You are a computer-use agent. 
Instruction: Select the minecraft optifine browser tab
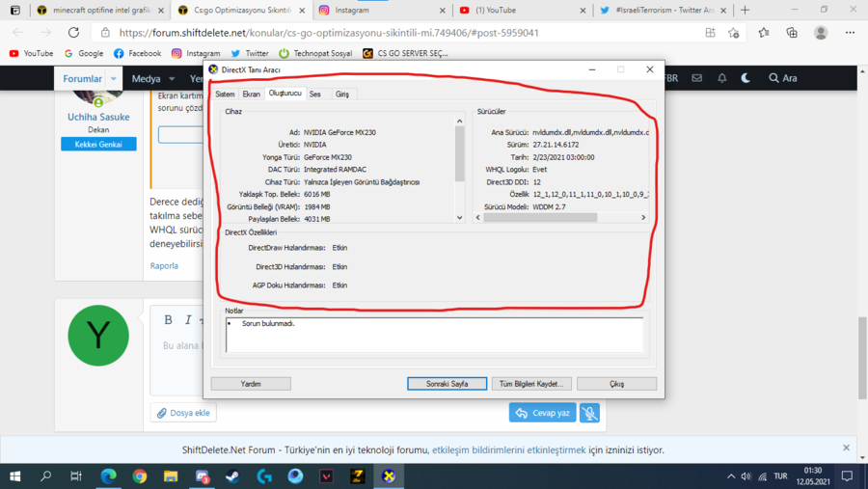point(100,10)
